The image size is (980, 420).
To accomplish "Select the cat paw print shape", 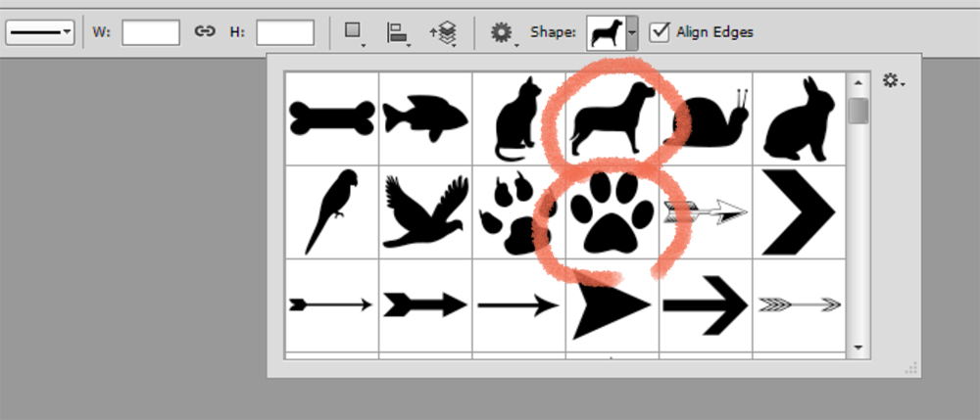I will click(x=518, y=212).
